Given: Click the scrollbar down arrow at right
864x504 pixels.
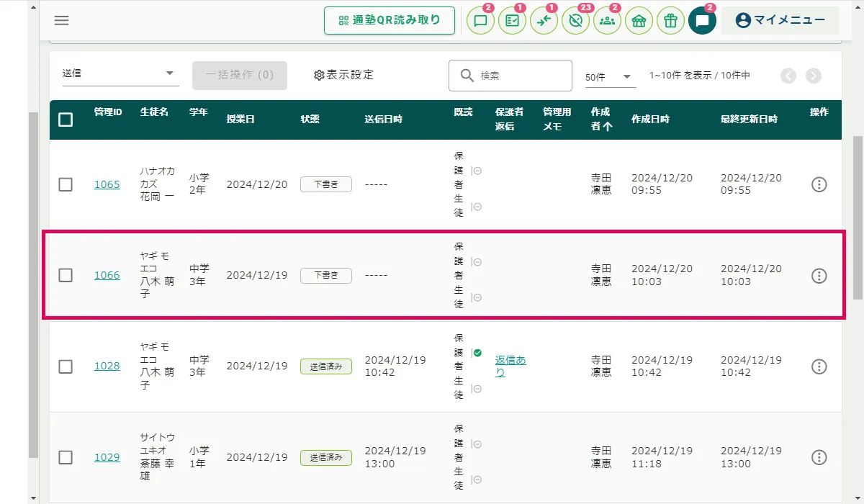Looking at the screenshot, I should [x=858, y=497].
